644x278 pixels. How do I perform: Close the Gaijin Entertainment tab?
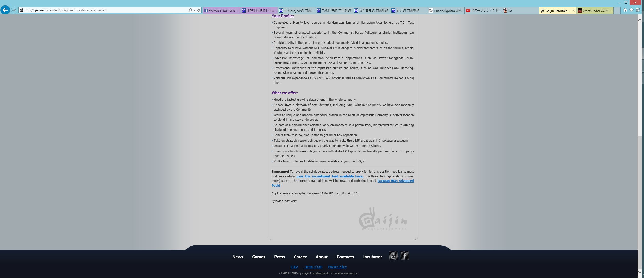point(573,11)
